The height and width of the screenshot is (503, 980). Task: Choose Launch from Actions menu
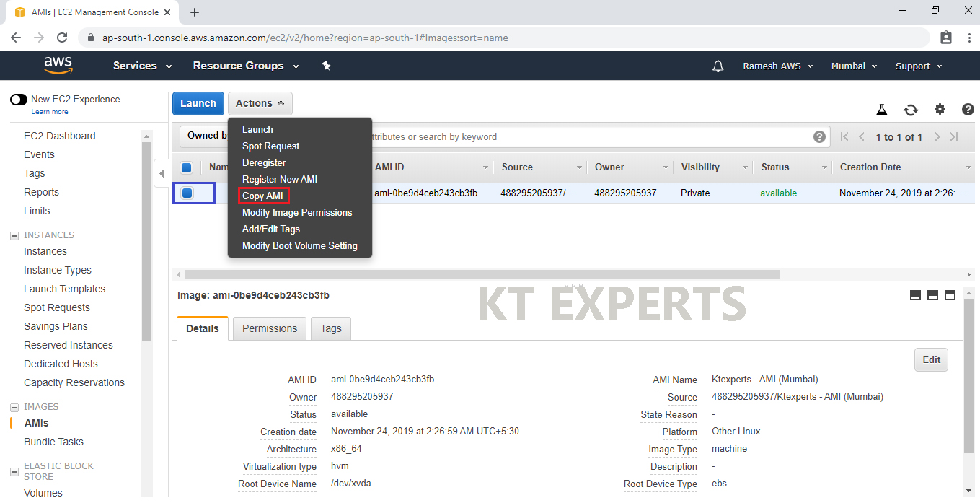pyautogui.click(x=257, y=130)
